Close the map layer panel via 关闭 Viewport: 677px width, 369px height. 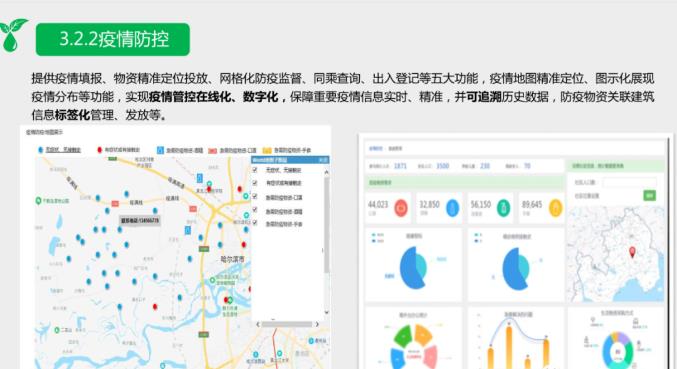[323, 160]
